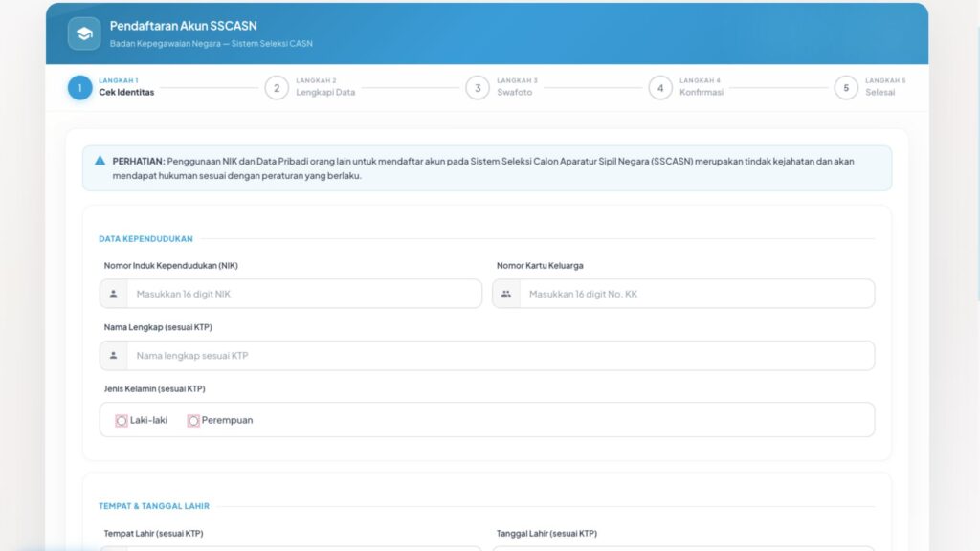Image resolution: width=980 pixels, height=551 pixels.
Task: Select the Perempuan radio button
Action: [193, 421]
